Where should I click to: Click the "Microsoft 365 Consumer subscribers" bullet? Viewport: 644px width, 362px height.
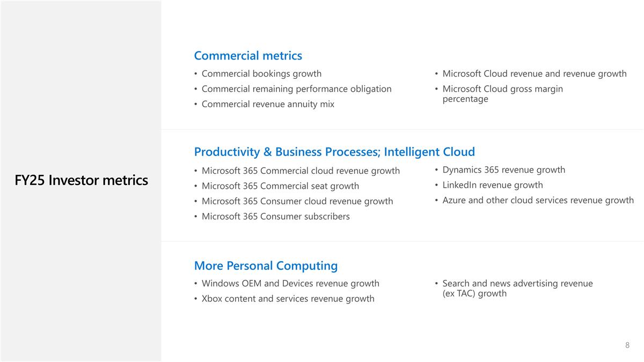tap(275, 217)
